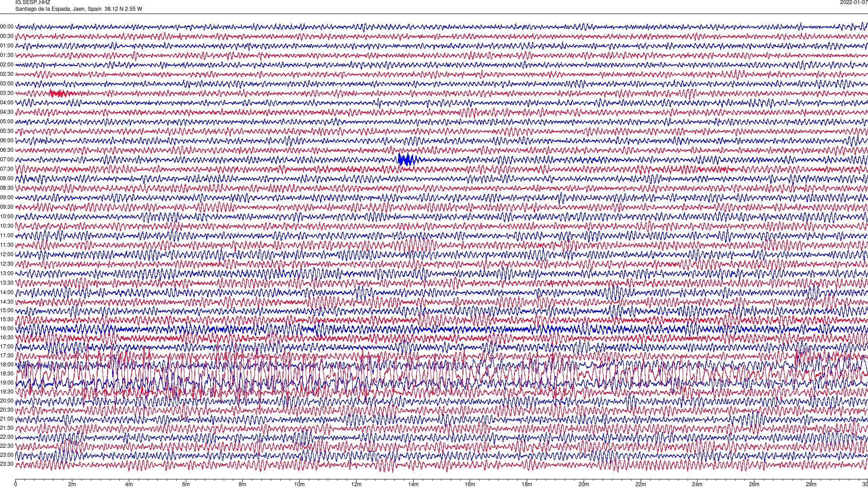
Task: Select the 12:30 trace time label
Action: tap(7, 264)
